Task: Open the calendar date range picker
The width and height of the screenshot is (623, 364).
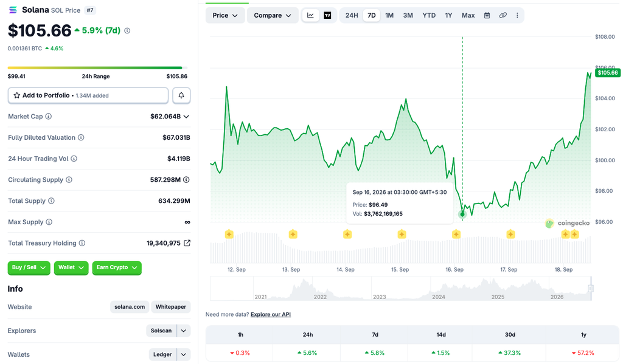Action: pyautogui.click(x=487, y=15)
